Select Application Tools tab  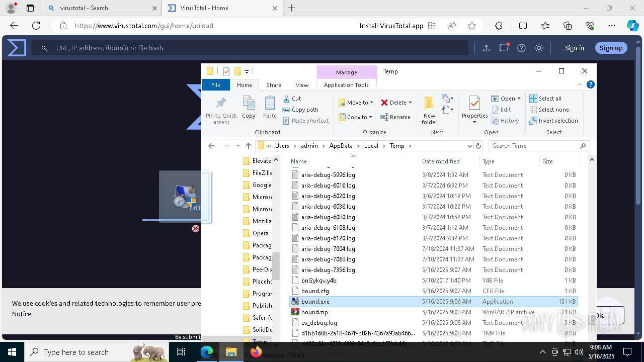tap(346, 85)
